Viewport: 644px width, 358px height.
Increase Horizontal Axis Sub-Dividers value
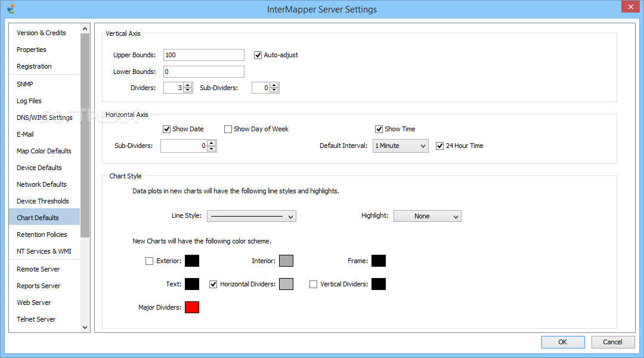tap(212, 143)
